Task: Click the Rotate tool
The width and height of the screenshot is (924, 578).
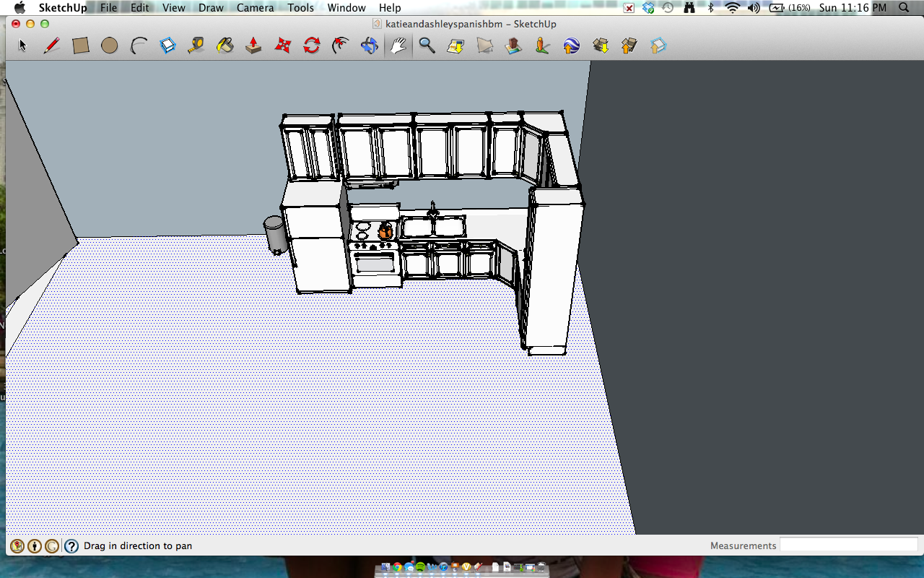Action: pyautogui.click(x=312, y=46)
